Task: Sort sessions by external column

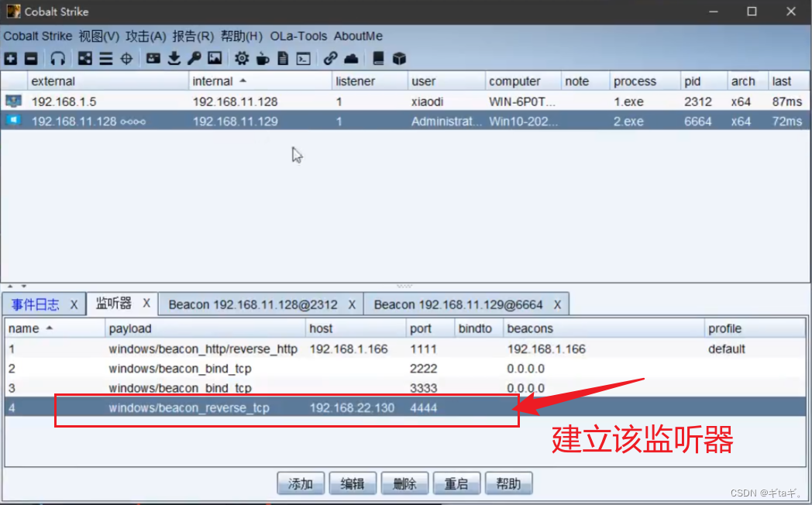Action: point(108,81)
